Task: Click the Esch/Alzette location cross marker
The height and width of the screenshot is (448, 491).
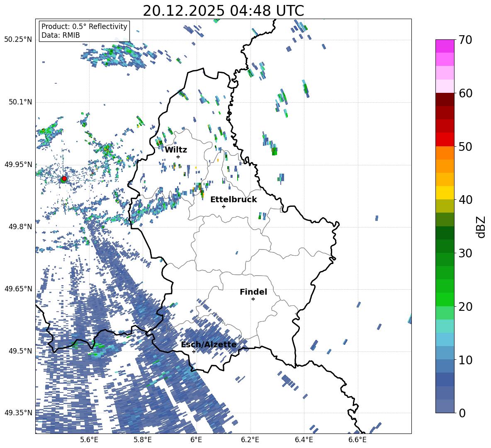Action: [194, 351]
